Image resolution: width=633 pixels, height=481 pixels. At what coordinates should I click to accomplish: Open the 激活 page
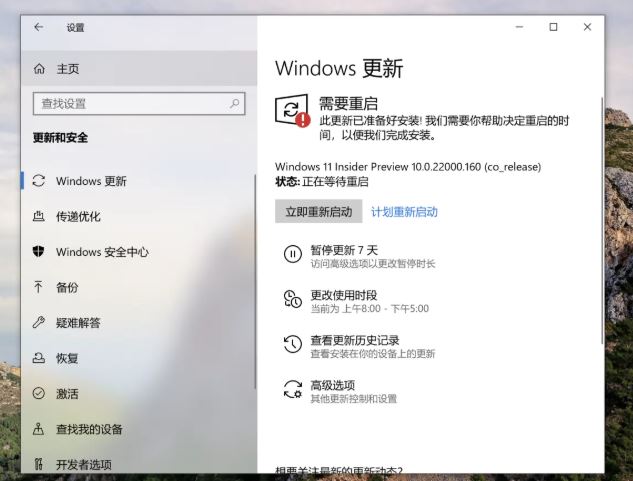138,393
